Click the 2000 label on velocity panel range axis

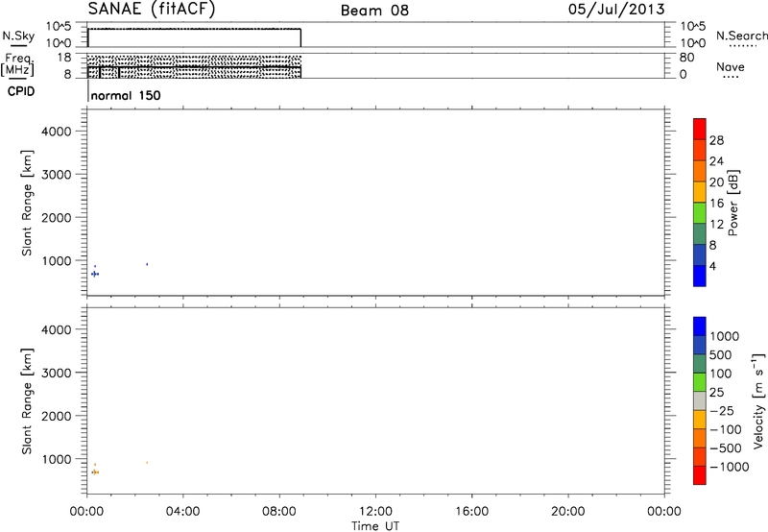pos(56,416)
